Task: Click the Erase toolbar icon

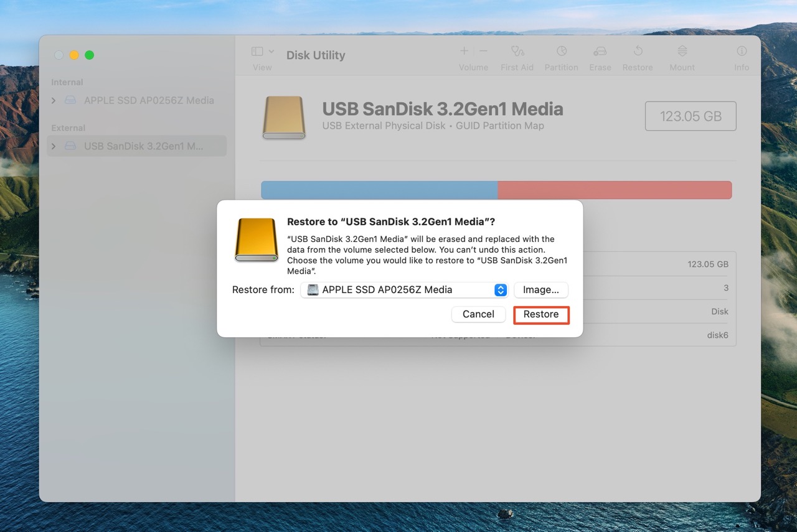Action: (x=600, y=51)
